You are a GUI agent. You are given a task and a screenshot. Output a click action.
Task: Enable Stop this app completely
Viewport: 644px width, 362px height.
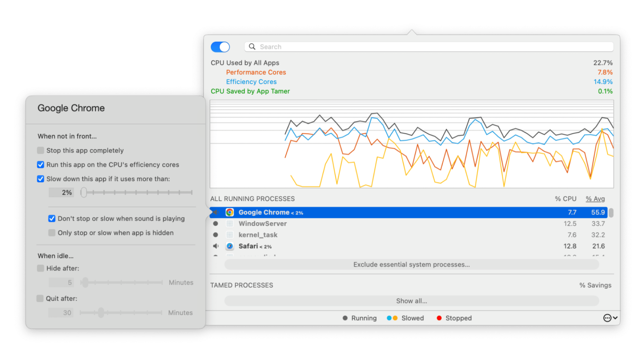40,150
